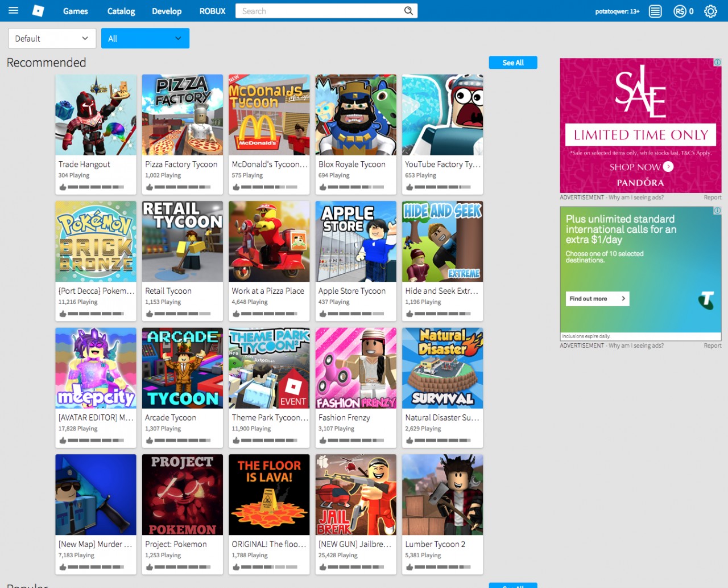Click the '25,428 Playing' count text
The width and height of the screenshot is (728, 588).
pos(338,555)
